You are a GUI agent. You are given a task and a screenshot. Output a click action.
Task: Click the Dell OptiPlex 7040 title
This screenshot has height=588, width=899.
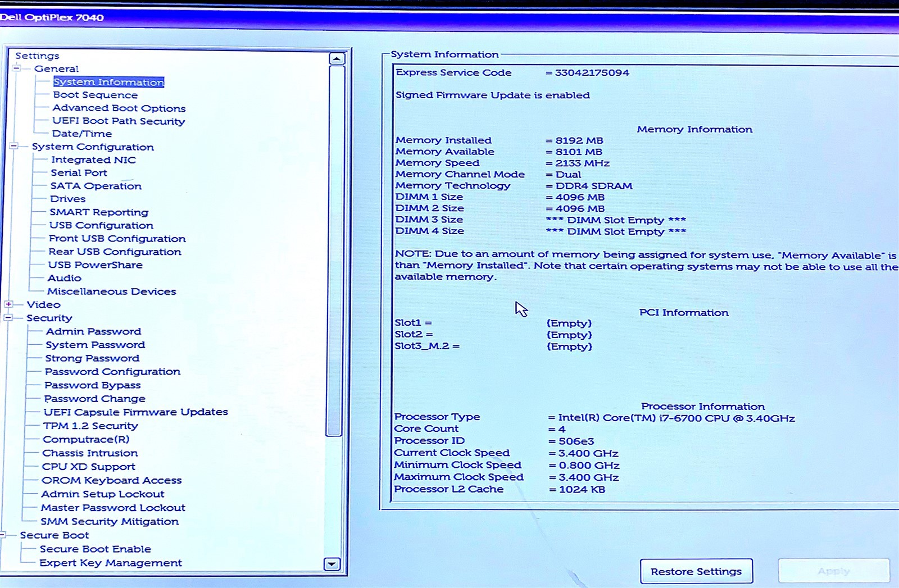(52, 17)
